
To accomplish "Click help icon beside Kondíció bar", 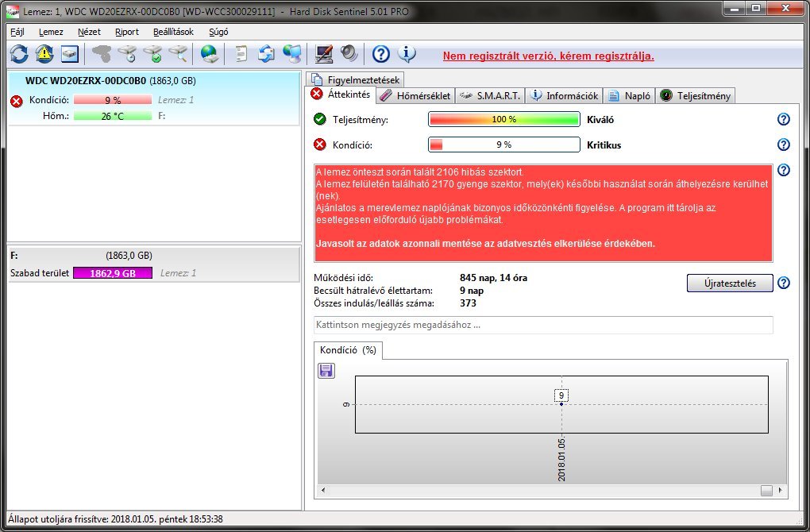I will pyautogui.click(x=784, y=145).
